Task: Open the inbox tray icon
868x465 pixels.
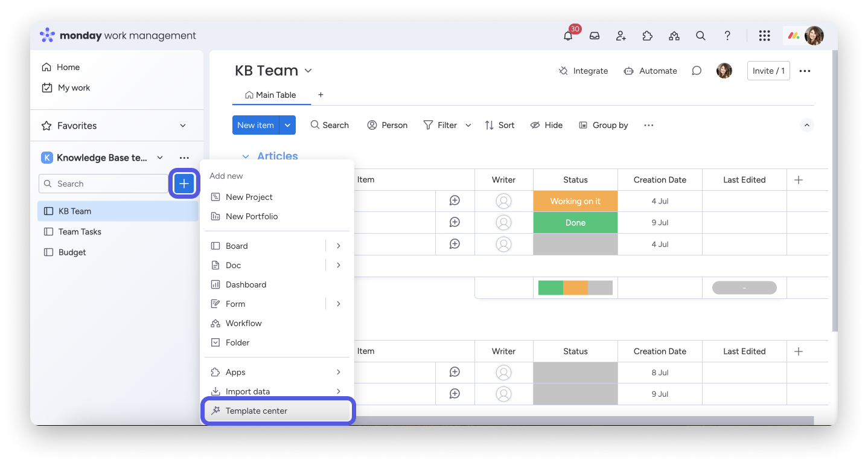Action: (595, 36)
